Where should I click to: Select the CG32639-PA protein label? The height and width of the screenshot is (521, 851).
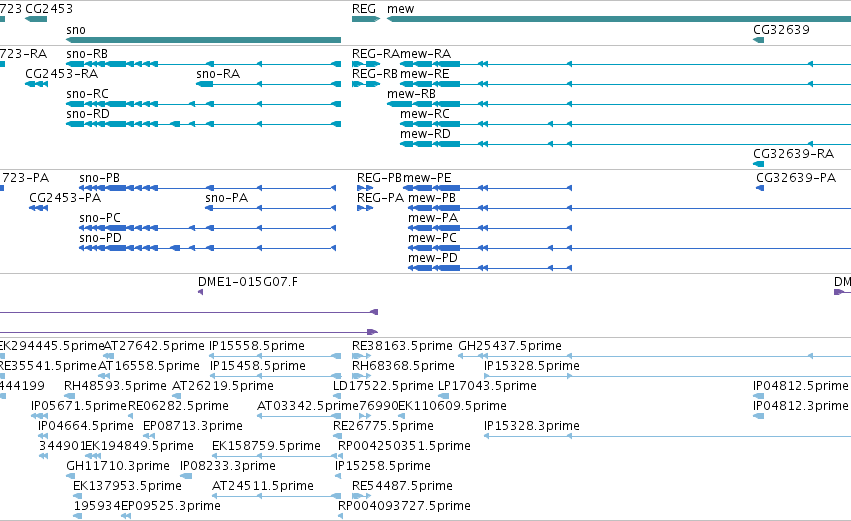(x=796, y=178)
